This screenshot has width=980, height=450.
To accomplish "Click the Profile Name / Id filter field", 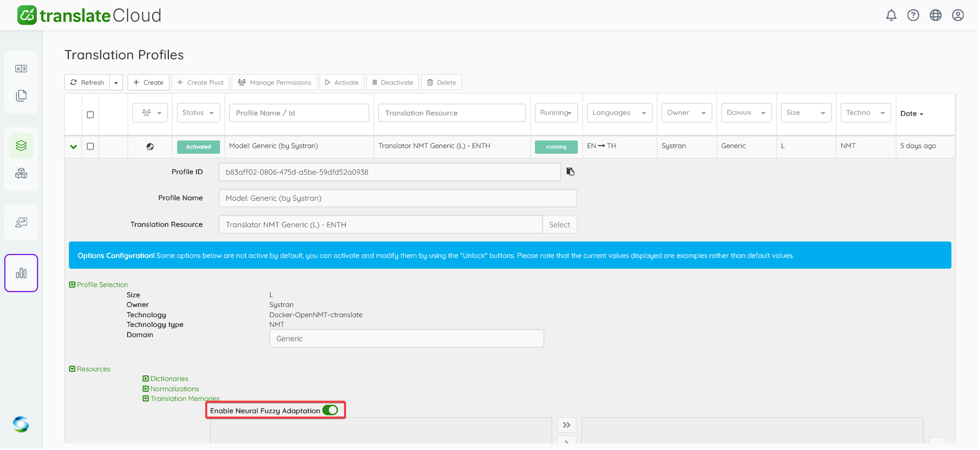I will pos(299,113).
